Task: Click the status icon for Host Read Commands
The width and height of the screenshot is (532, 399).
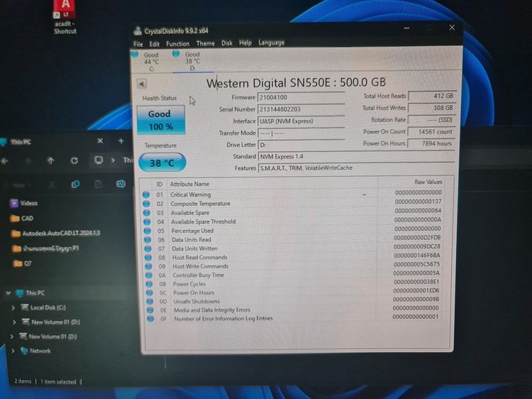Action: pos(148,258)
